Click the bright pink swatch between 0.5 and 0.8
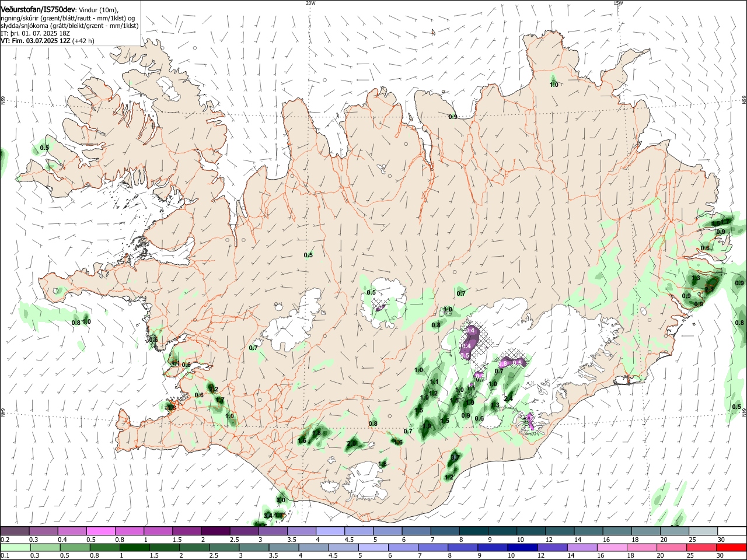The width and height of the screenshot is (747, 560). pos(100,531)
